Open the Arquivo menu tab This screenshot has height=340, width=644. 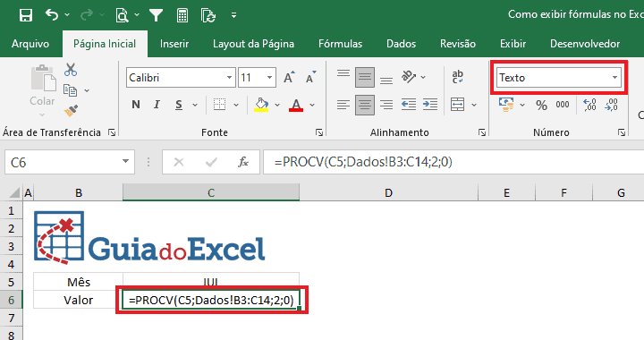(x=30, y=44)
